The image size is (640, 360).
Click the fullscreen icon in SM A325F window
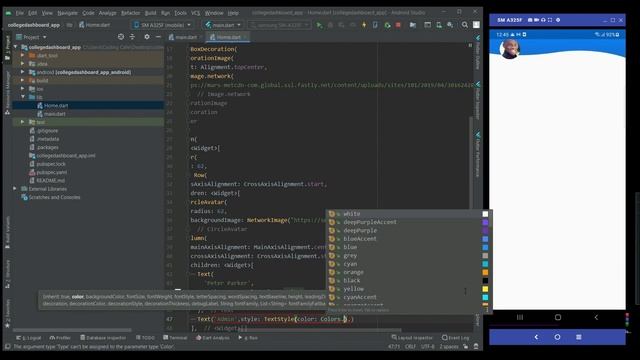(550, 20)
